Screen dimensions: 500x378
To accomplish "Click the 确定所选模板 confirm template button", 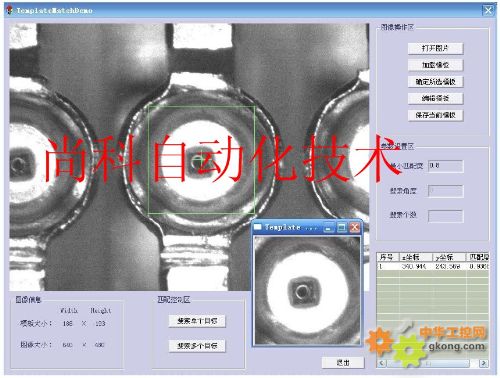I will [435, 82].
